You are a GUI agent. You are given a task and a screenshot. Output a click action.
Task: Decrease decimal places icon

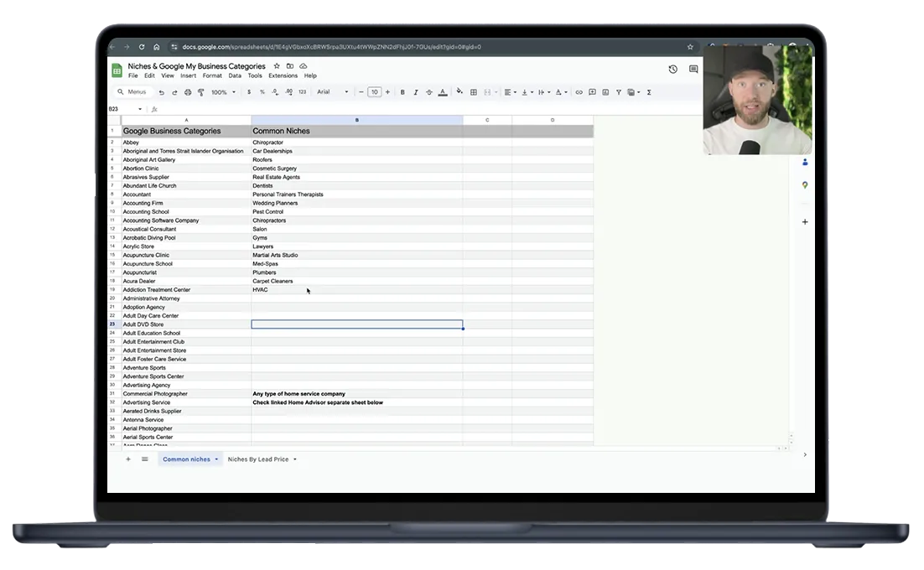(x=275, y=92)
